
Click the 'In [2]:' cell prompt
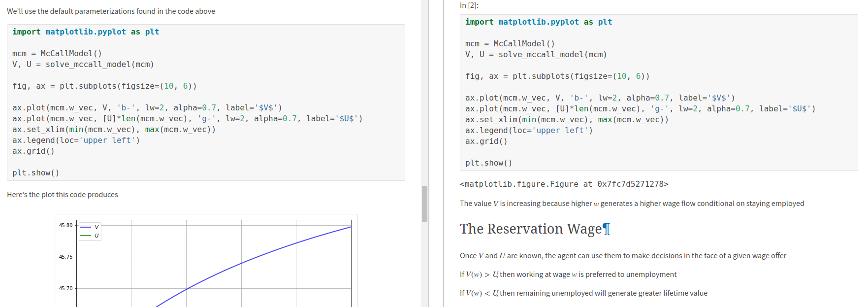[469, 5]
